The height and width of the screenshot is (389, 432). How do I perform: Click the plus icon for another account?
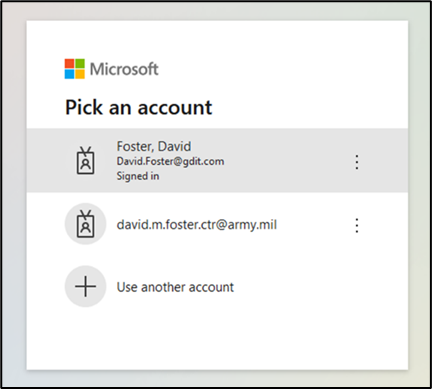86,286
